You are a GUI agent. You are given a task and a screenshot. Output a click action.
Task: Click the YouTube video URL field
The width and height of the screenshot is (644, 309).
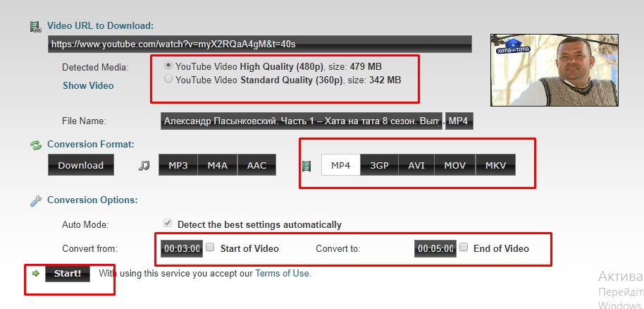pos(259,44)
